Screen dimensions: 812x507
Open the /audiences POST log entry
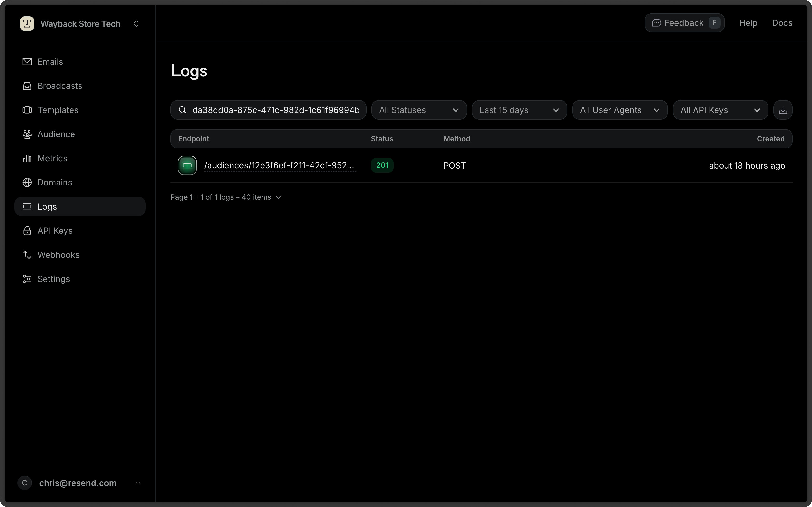[x=280, y=165]
